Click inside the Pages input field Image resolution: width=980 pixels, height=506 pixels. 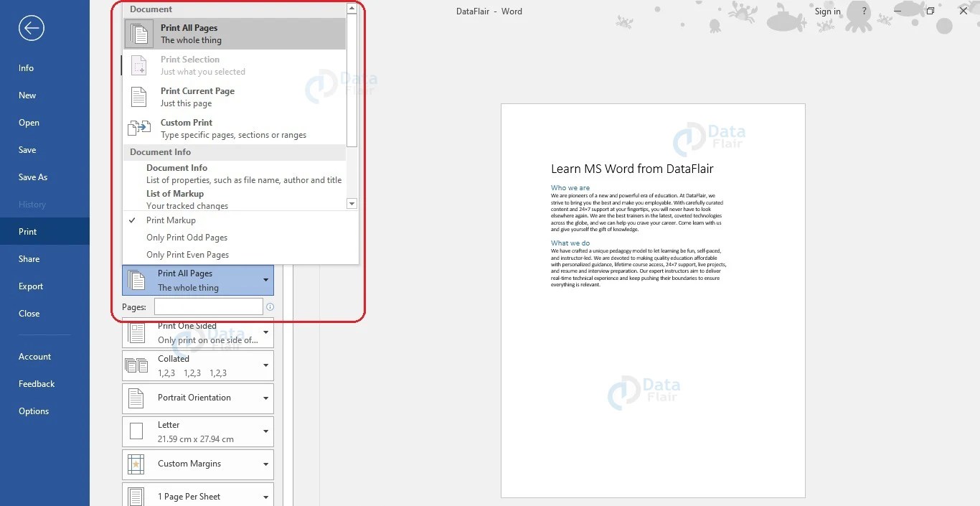(x=208, y=306)
